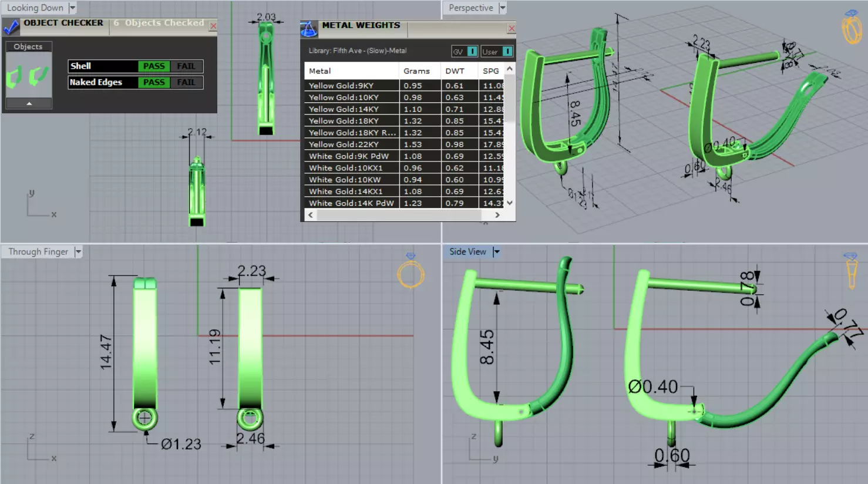Viewport: 868px width, 484px height.
Task: Click the 2.12 dimension in Looking Down
Action: pos(197,132)
